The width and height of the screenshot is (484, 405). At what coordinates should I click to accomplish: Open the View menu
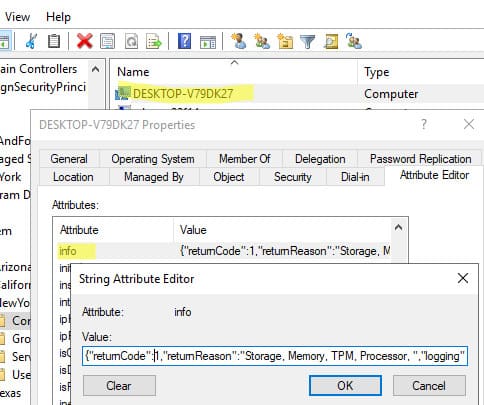(17, 17)
